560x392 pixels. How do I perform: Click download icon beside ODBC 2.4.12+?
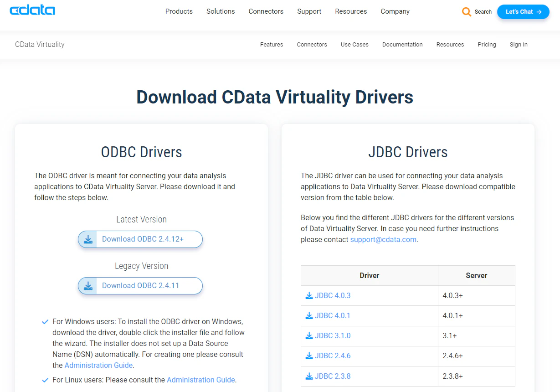coord(88,239)
